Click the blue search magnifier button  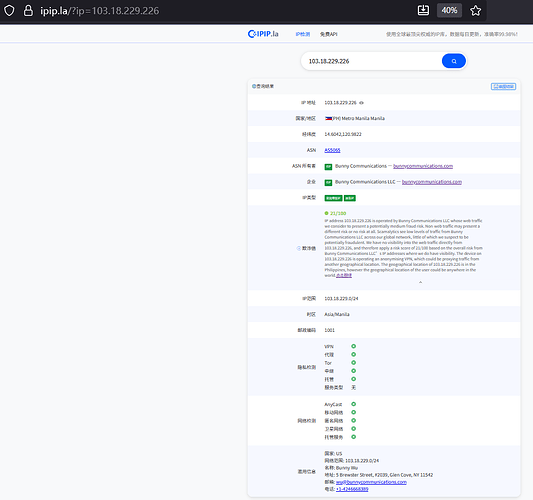click(453, 61)
